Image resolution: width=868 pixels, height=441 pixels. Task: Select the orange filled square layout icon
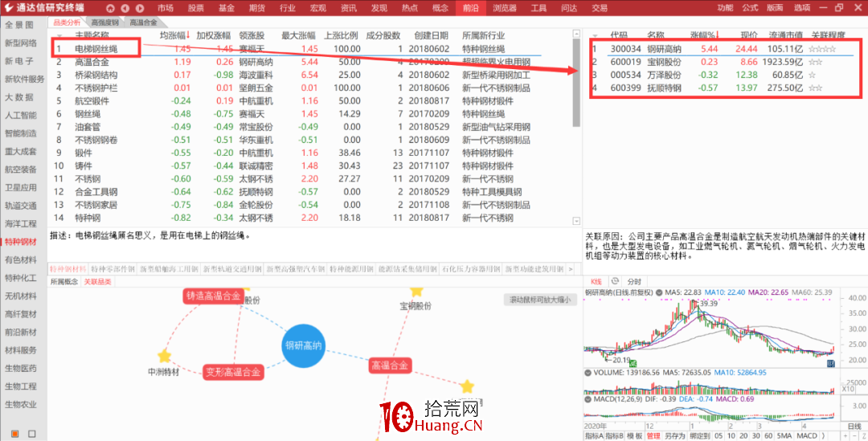(15, 433)
